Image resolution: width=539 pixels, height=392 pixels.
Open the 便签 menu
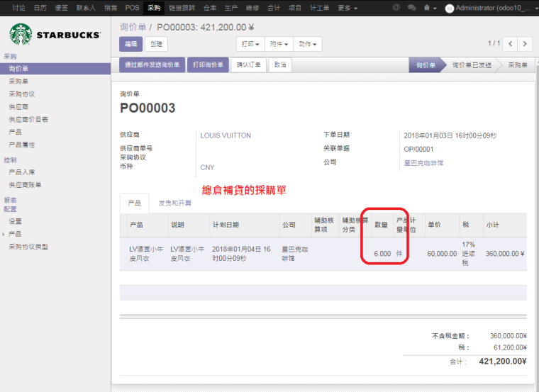pos(61,8)
